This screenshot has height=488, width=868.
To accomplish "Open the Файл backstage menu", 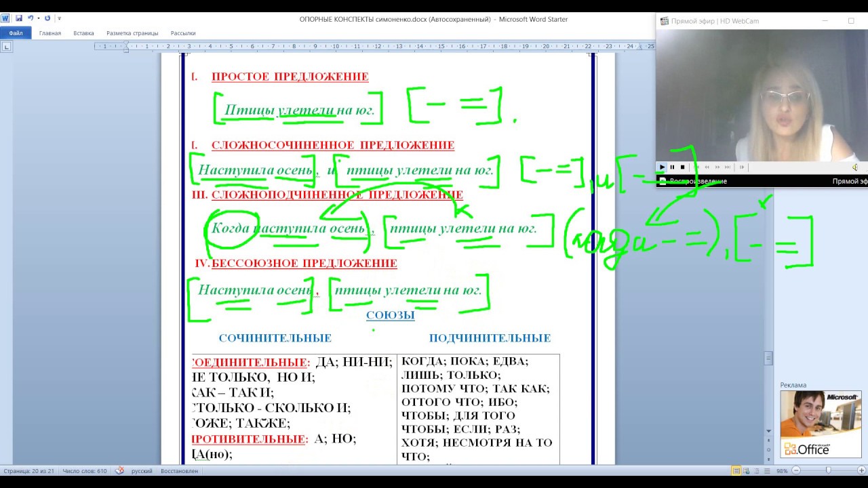I will [x=16, y=33].
